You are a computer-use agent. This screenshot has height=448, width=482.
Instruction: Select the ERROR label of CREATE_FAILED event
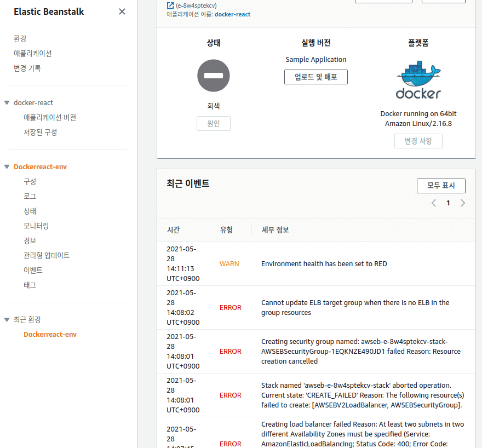click(230, 395)
